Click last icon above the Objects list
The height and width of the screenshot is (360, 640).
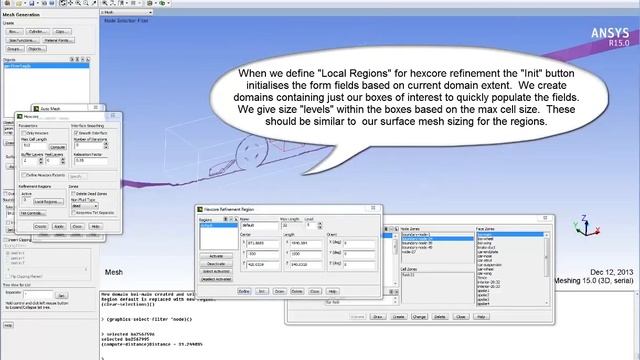click(88, 60)
